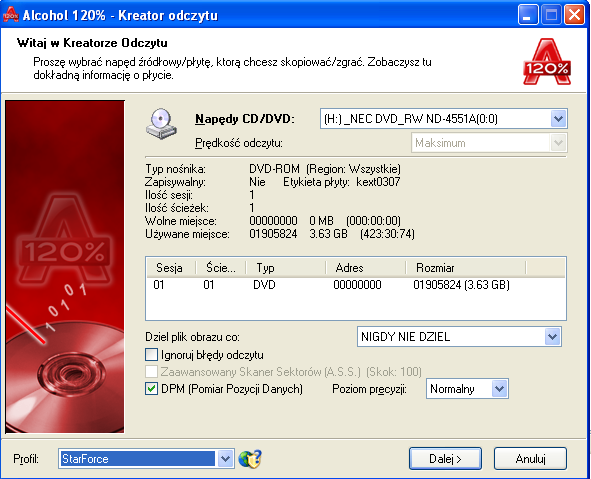Click the globe shield icon beside Profil
Image resolution: width=591 pixels, height=479 pixels.
pos(250,459)
